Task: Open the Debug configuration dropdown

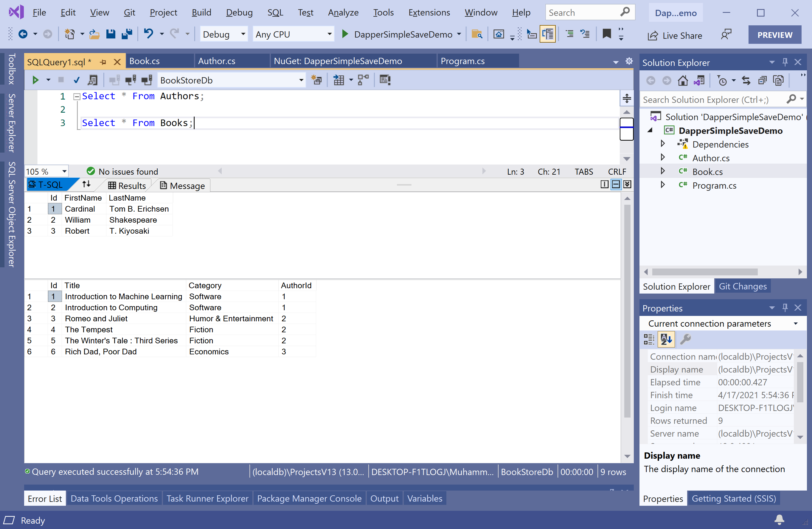Action: pos(243,34)
